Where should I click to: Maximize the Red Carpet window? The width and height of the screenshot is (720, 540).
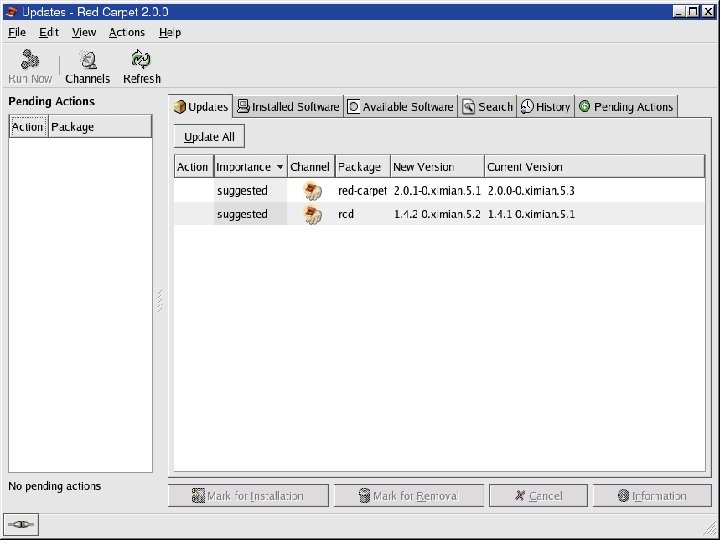693,11
